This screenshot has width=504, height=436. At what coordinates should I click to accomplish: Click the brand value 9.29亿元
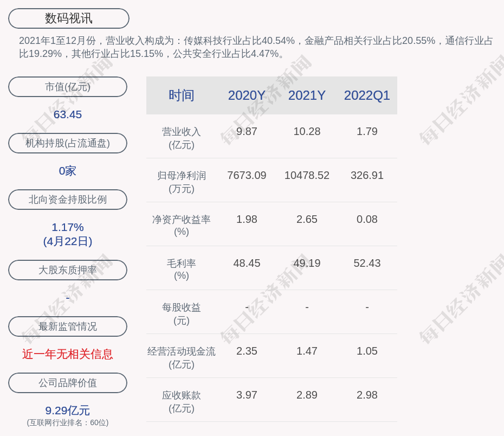[x=68, y=411]
